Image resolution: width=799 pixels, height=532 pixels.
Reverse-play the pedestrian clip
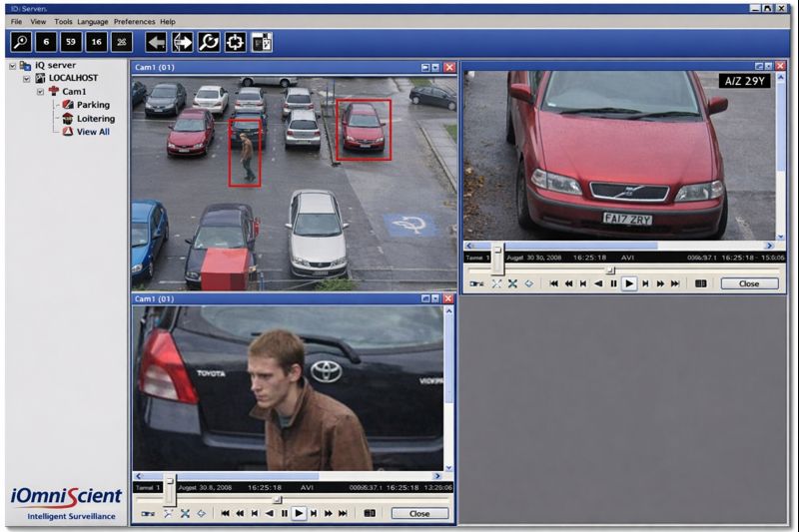(270, 513)
